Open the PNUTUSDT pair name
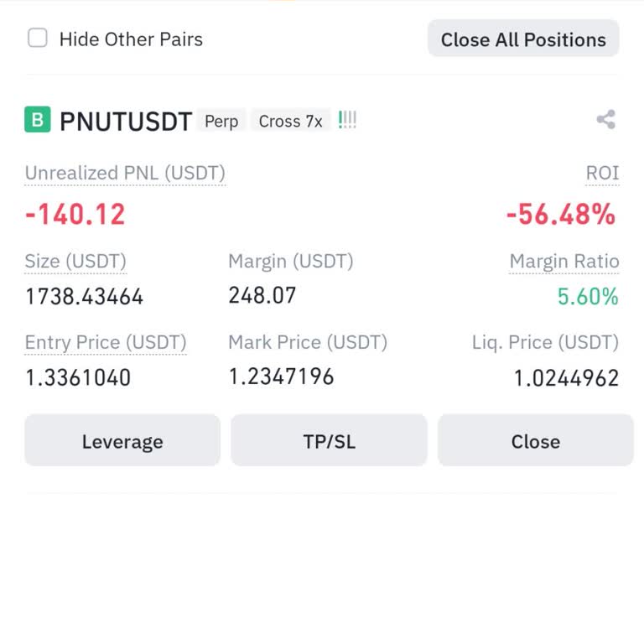This screenshot has width=644, height=644. pos(126,122)
